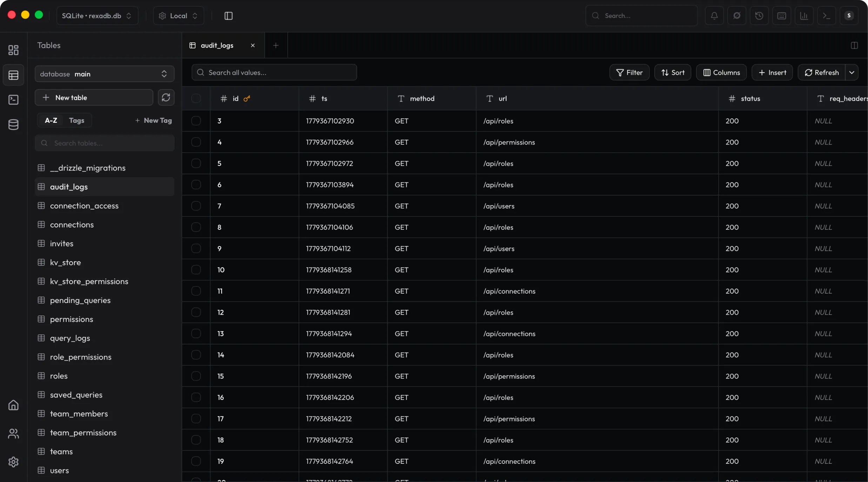Click the Search all values field
Viewport: 868px width, 482px height.
coord(274,72)
